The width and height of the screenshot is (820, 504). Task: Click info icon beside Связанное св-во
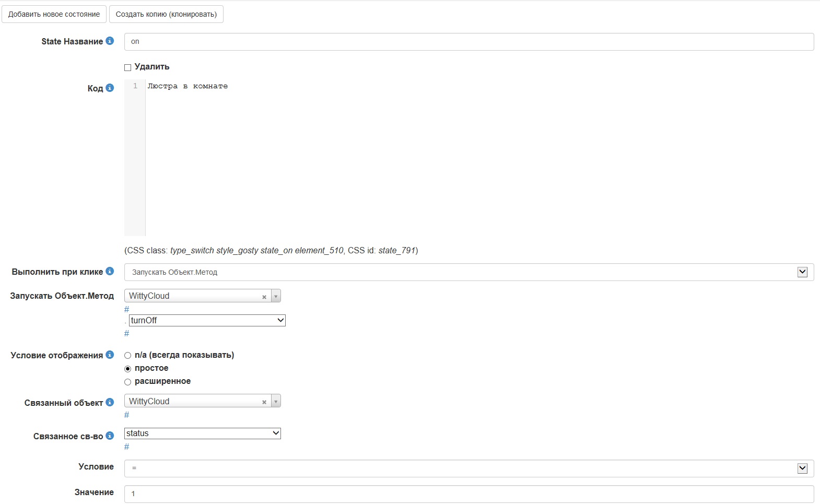pos(110,436)
